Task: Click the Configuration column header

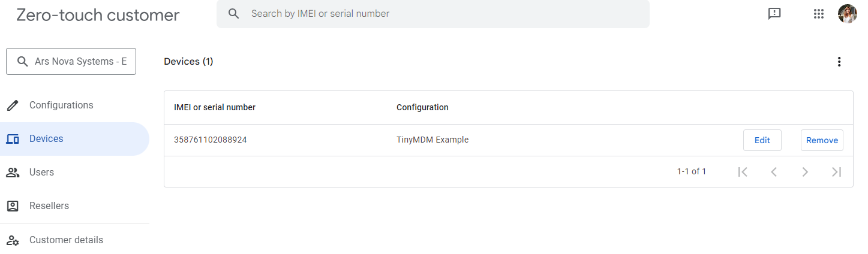Action: click(x=422, y=108)
